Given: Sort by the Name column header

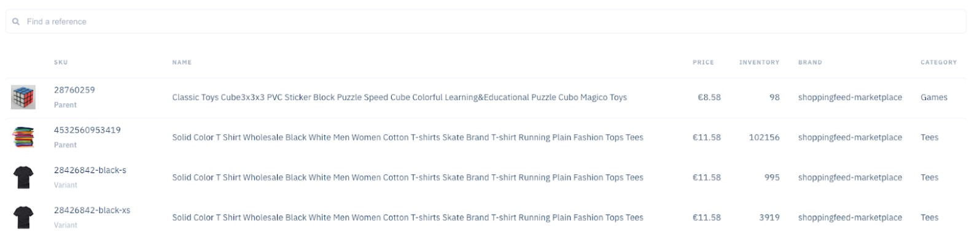Looking at the screenshot, I should pyautogui.click(x=182, y=62).
